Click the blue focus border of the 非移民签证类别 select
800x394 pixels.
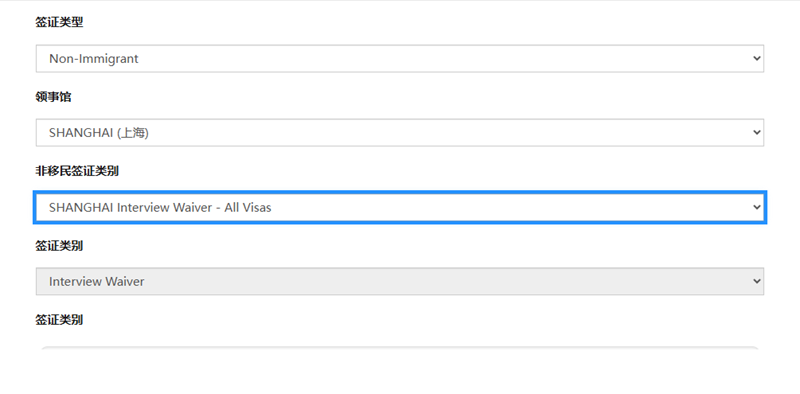pos(399,192)
